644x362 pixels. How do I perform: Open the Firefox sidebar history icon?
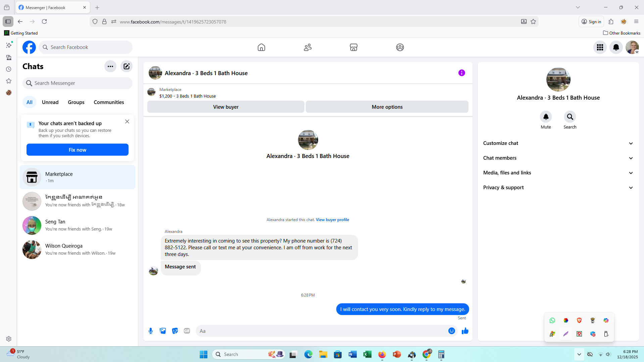(9, 69)
